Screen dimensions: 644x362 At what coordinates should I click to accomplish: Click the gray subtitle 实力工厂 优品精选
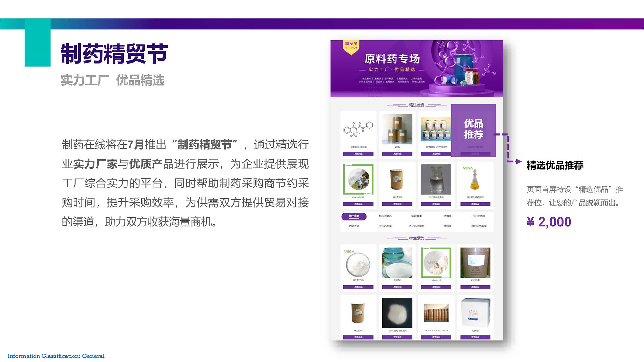click(113, 80)
